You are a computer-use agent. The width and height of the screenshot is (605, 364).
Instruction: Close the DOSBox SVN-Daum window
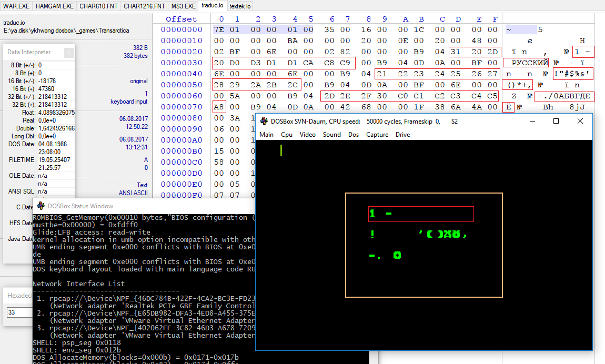pyautogui.click(x=580, y=121)
